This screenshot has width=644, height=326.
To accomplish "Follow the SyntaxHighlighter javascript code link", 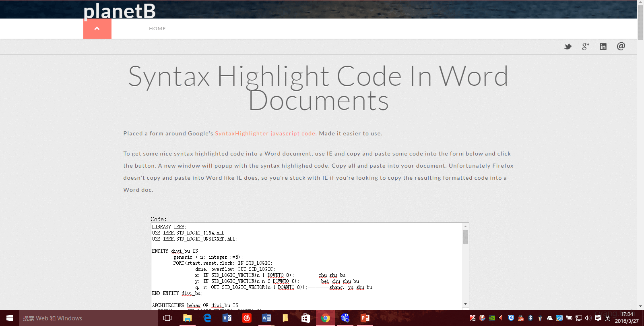I will pos(266,133).
